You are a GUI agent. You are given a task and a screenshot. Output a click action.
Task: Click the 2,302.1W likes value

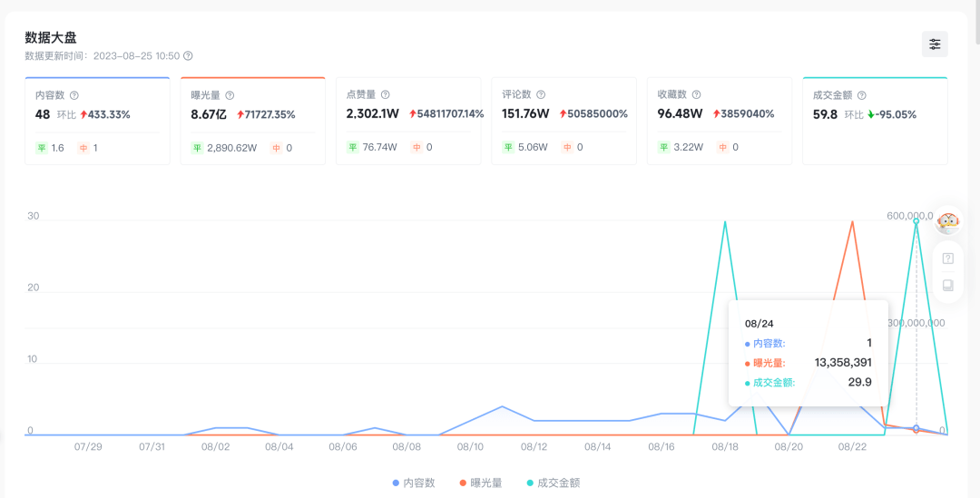(x=374, y=113)
